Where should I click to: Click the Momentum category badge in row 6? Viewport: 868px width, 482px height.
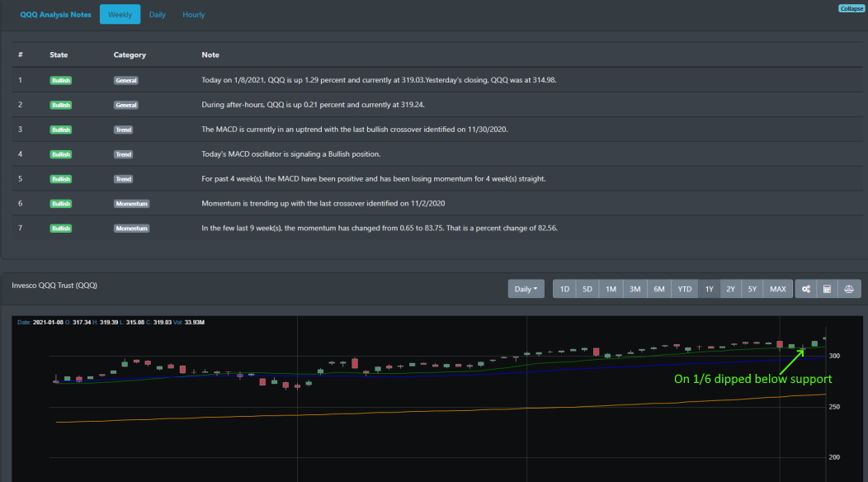[132, 203]
